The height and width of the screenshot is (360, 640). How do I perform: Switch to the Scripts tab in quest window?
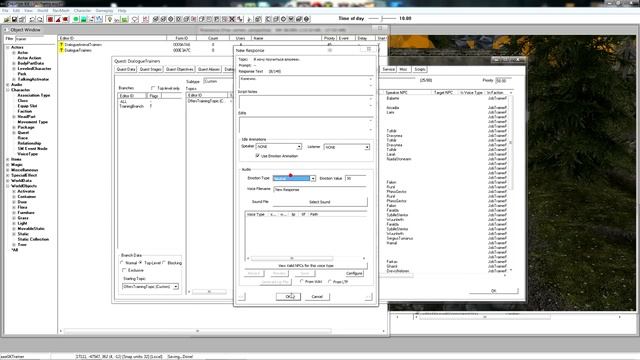(x=420, y=69)
